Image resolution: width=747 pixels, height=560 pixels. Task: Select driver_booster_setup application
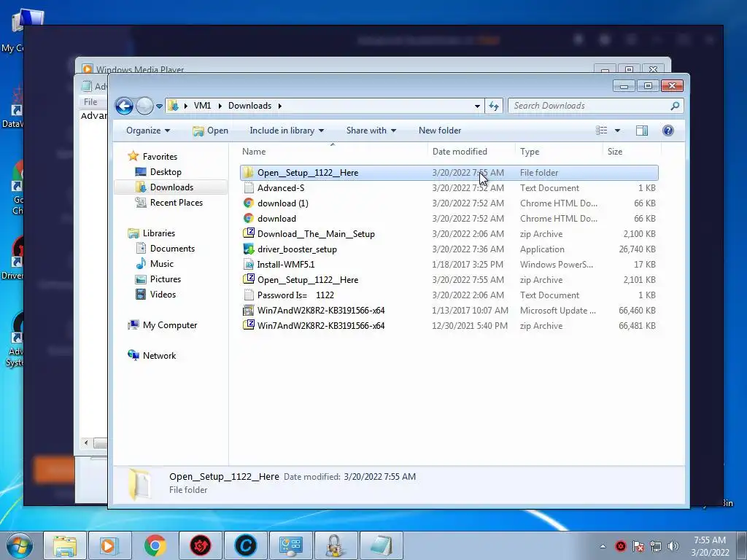point(449,249)
